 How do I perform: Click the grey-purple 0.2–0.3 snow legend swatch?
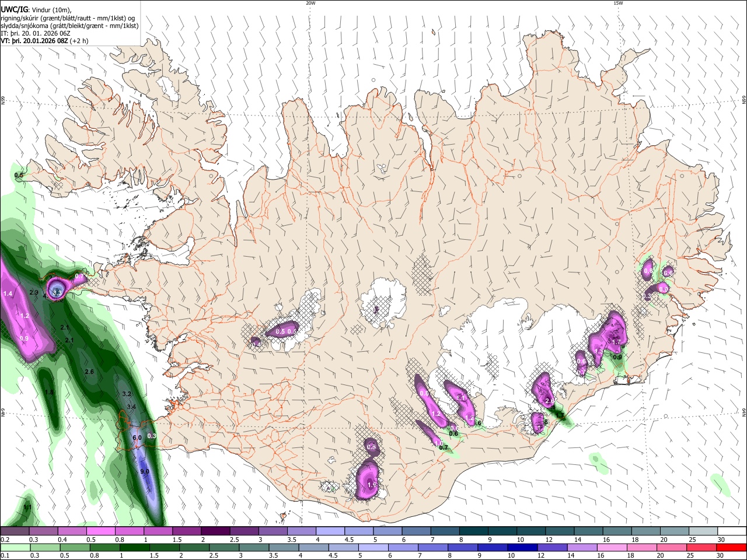(x=15, y=531)
